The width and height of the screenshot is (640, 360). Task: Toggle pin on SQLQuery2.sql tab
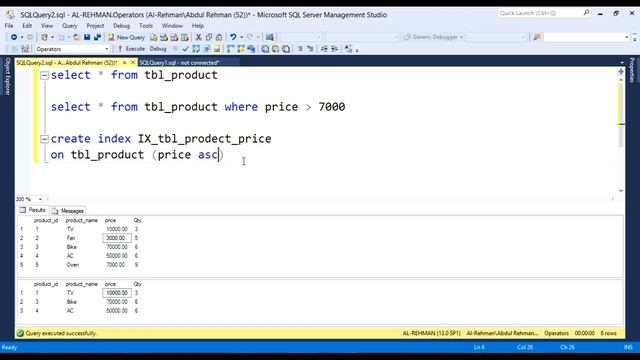124,62
